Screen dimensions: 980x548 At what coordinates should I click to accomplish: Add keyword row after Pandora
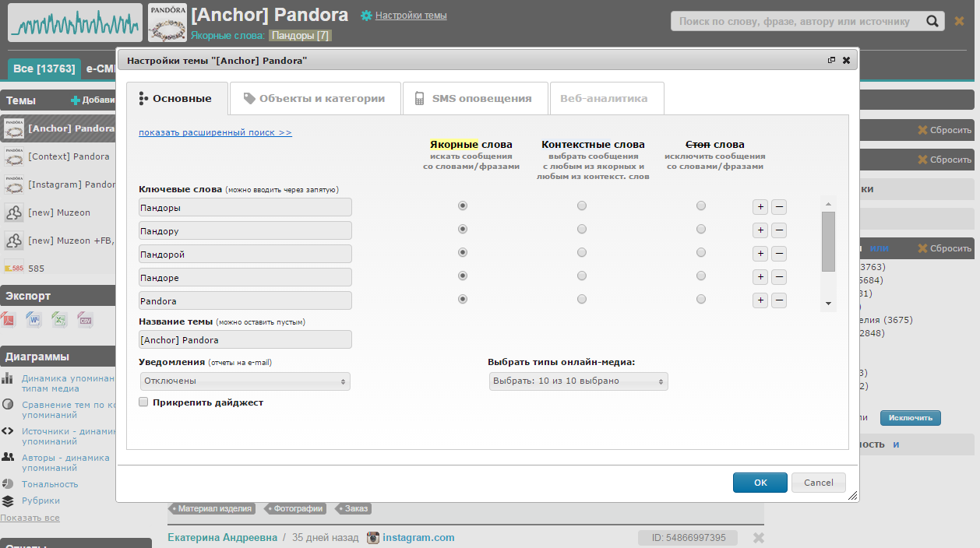tap(760, 300)
